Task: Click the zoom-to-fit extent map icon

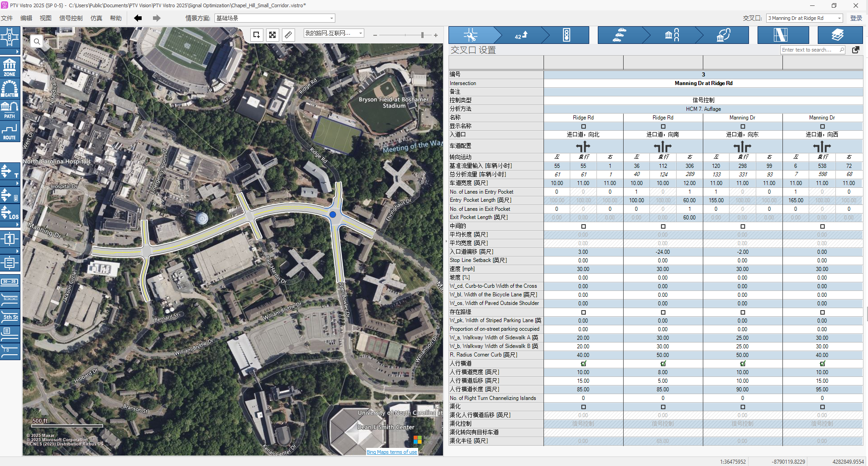Action: (x=272, y=35)
